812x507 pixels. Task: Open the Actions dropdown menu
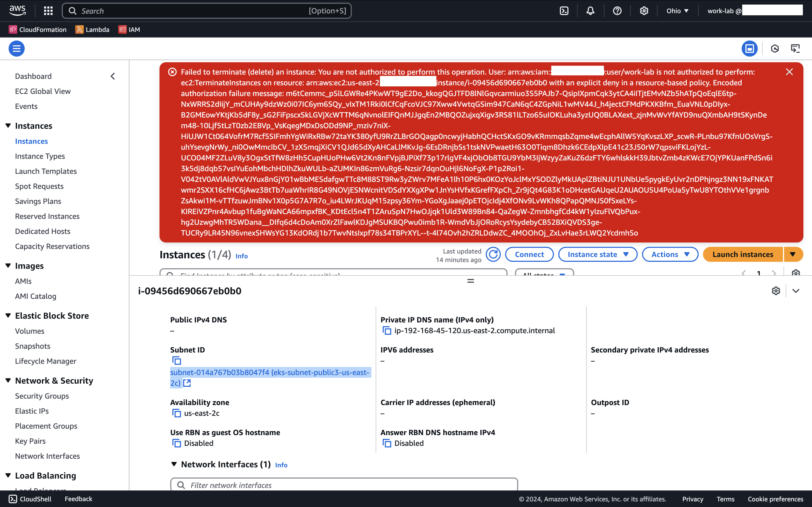click(670, 255)
